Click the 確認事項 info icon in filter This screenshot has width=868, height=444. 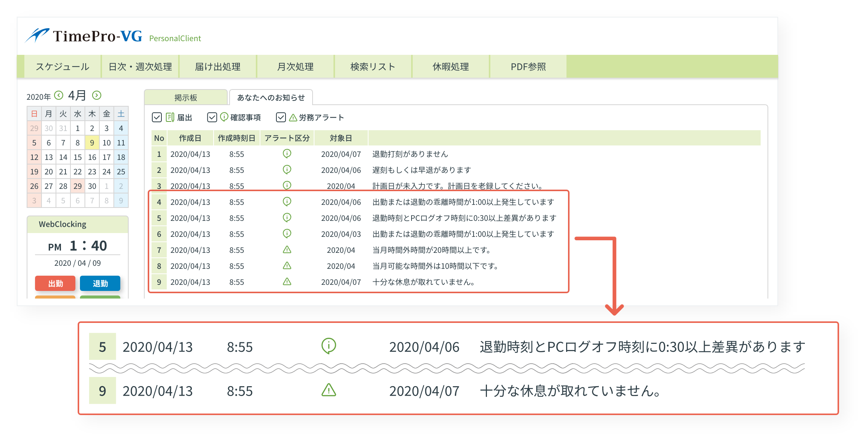pyautogui.click(x=224, y=117)
